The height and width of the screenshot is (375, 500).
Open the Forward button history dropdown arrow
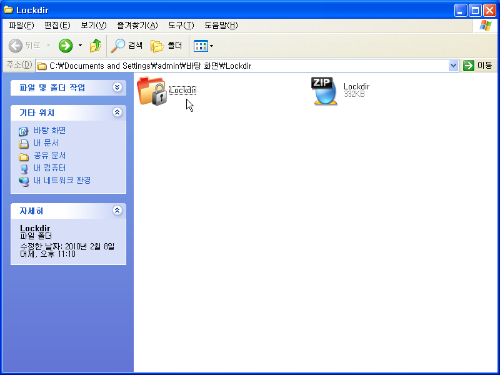(x=80, y=46)
